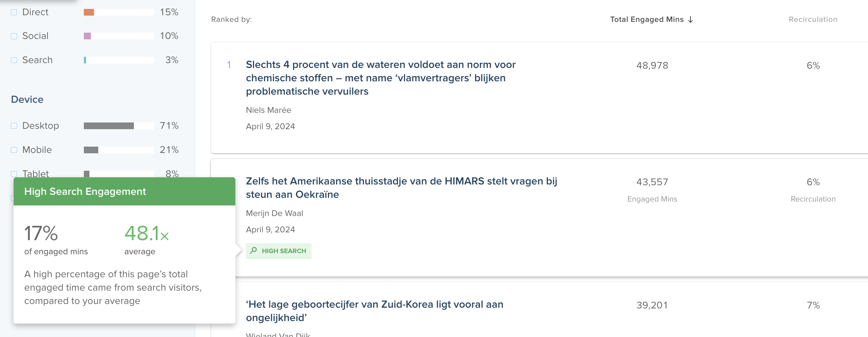This screenshot has height=337, width=868.
Task: Check the Direct traffic checkbox
Action: click(x=14, y=12)
